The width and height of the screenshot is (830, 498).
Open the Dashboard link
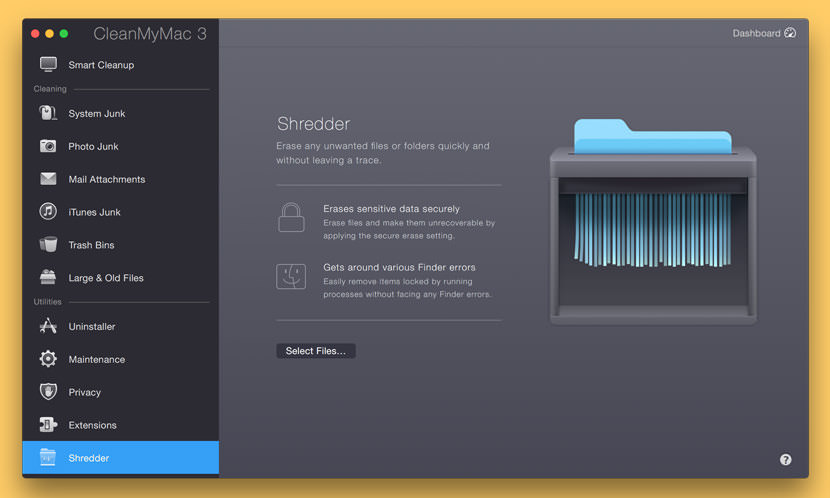pyautogui.click(x=764, y=33)
